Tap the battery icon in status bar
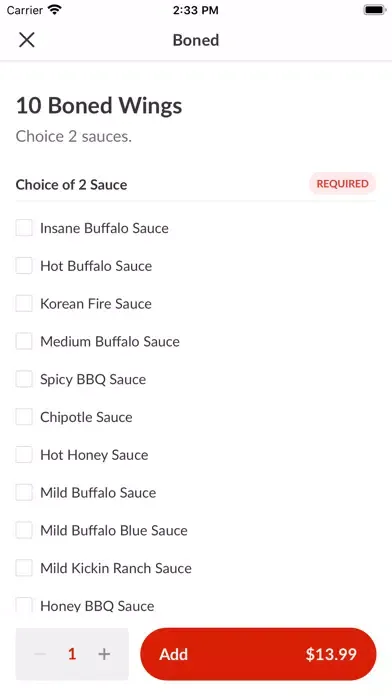This screenshot has width=392, height=696. point(375,10)
